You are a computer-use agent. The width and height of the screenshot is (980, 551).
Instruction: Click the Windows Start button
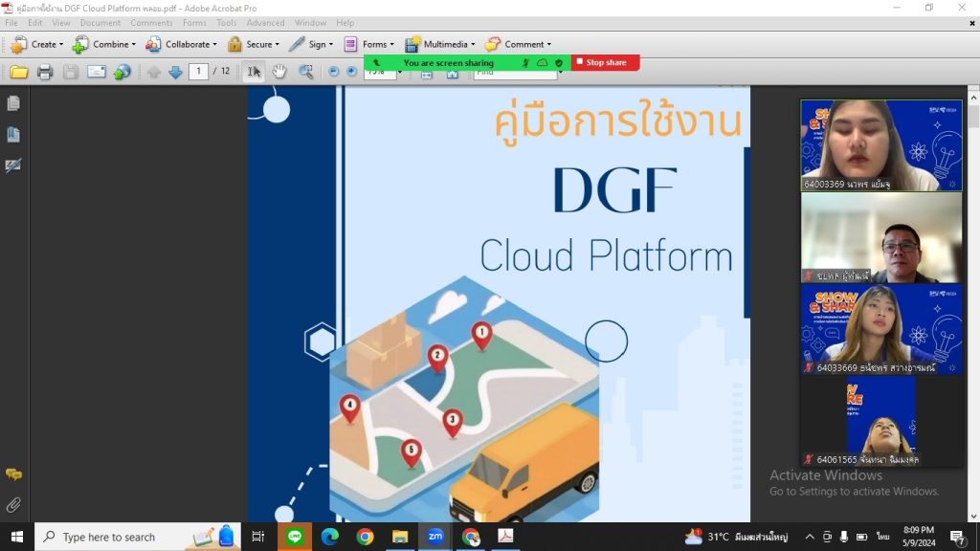coord(17,537)
